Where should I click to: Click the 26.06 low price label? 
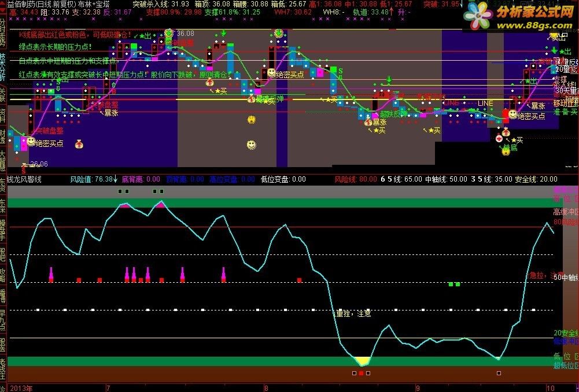[39, 164]
